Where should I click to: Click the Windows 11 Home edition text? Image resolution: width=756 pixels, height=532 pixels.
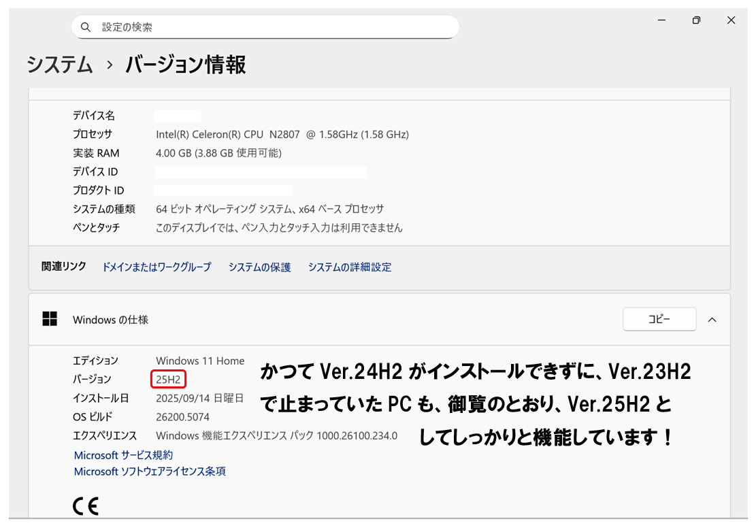[x=199, y=361]
